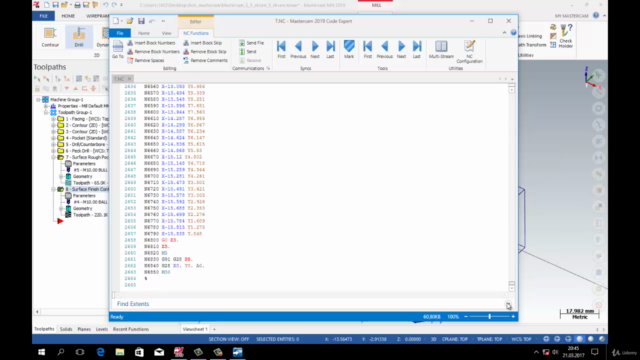Go to Next sync in Syncs group

315,49
